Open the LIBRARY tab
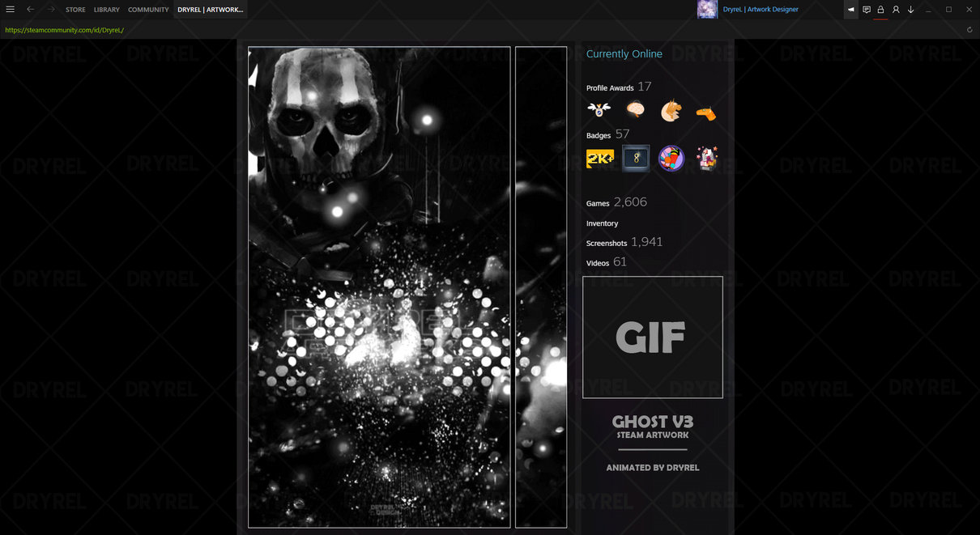 [107, 10]
